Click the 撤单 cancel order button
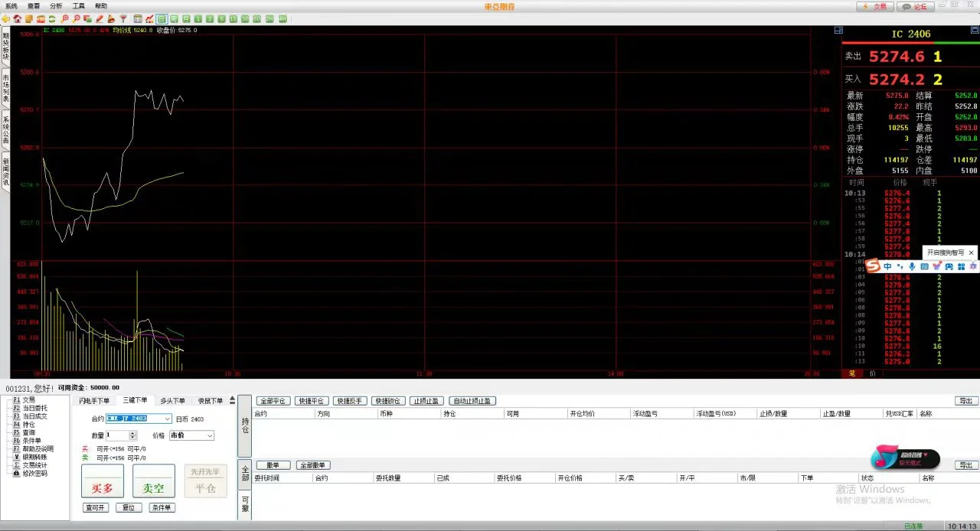 click(x=273, y=465)
